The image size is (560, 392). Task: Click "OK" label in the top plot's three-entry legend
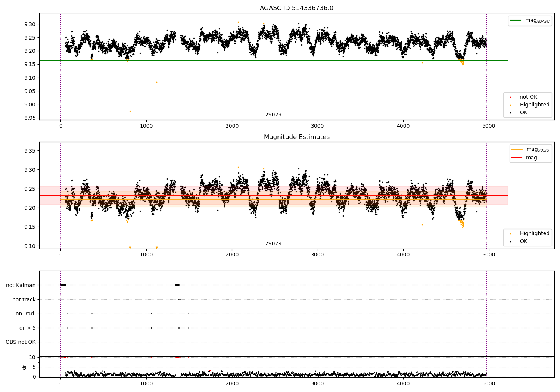pyautogui.click(x=523, y=113)
